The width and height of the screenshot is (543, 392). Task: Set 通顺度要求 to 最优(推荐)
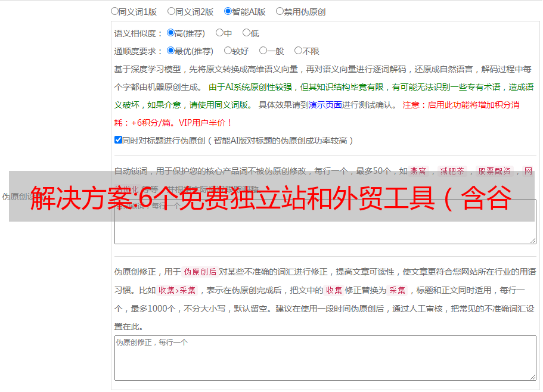pos(170,51)
